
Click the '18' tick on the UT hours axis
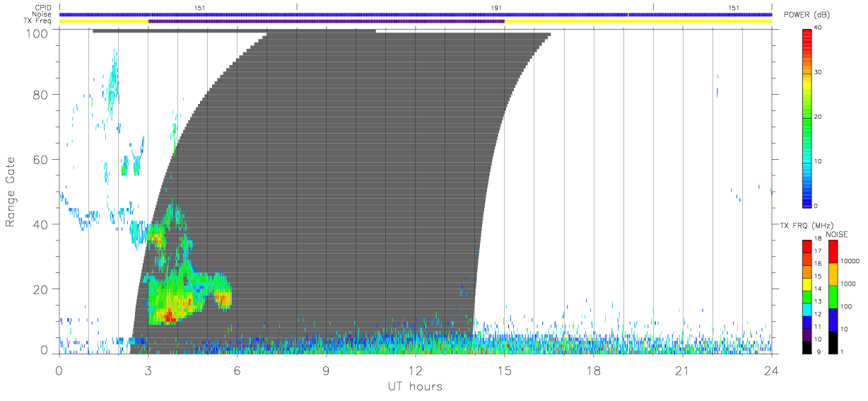pos(594,371)
